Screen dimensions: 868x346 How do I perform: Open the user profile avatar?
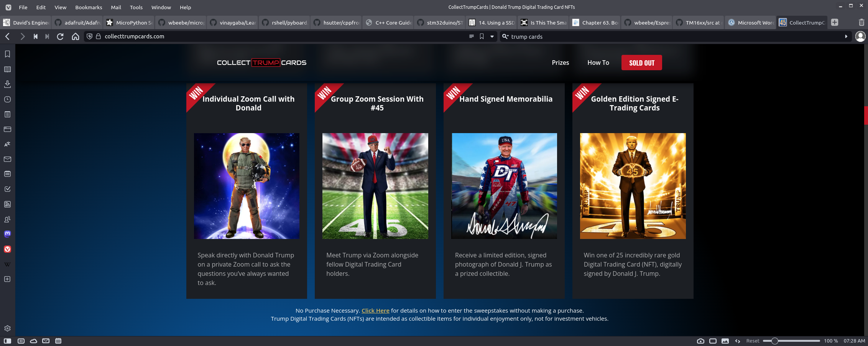860,36
